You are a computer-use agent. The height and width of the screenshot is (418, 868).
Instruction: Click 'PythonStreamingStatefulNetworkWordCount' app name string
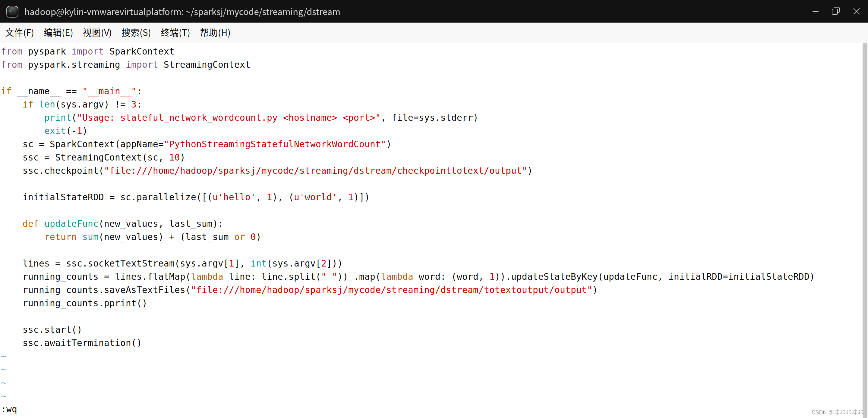coord(275,144)
